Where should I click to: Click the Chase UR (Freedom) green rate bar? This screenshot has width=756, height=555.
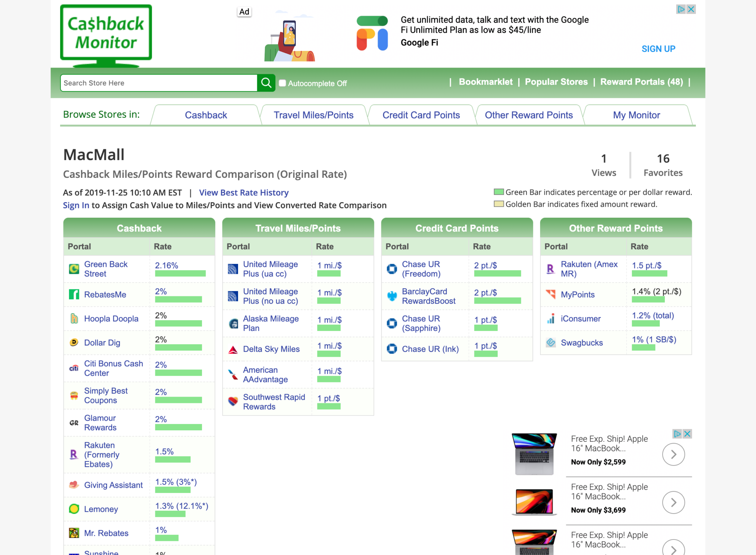[497, 273]
